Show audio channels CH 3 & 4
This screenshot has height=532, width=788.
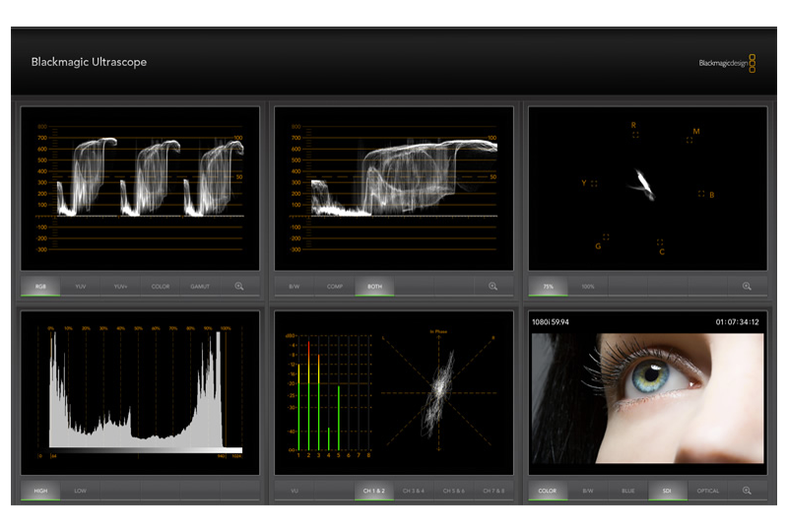coord(415,491)
